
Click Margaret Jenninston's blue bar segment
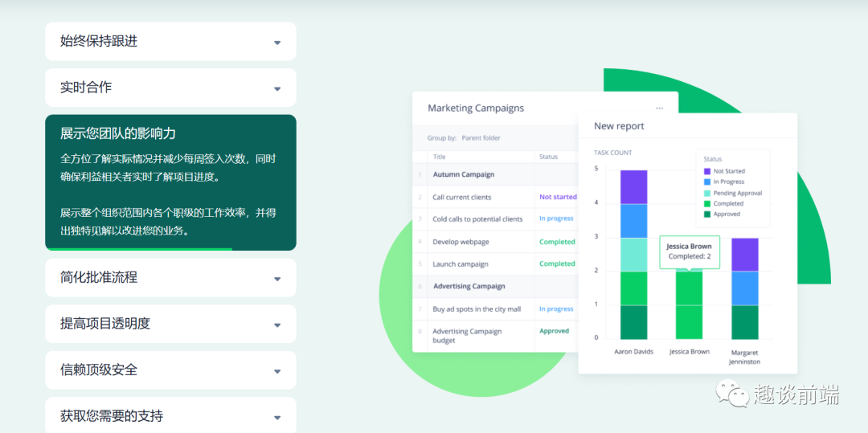pyautogui.click(x=744, y=288)
